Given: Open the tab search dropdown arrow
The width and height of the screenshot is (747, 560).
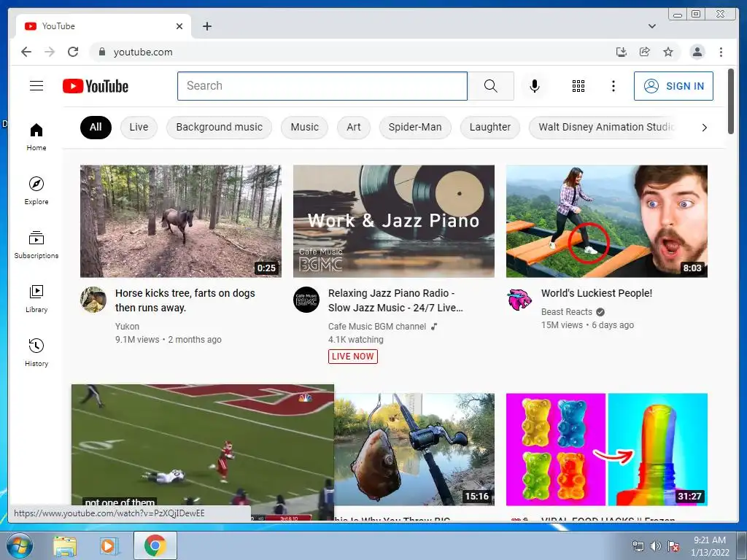Looking at the screenshot, I should click(x=652, y=26).
